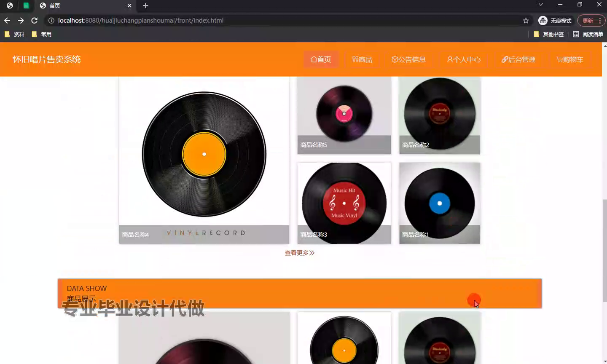The height and width of the screenshot is (364, 607).
Task: Click the browser forward arrow
Action: (21, 20)
